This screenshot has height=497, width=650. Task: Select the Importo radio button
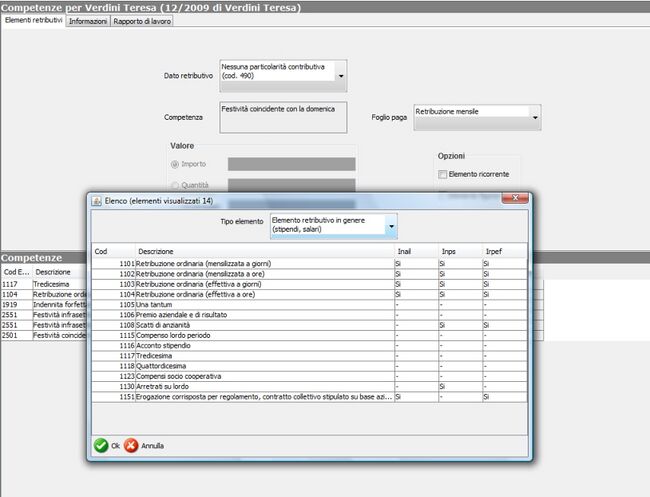pyautogui.click(x=176, y=164)
